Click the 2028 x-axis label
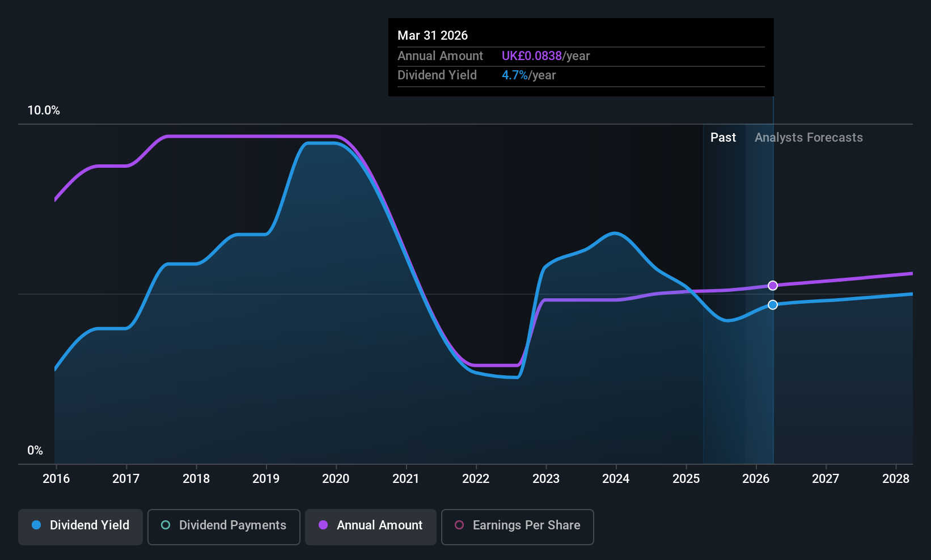Viewport: 931px width, 560px height. point(896,479)
